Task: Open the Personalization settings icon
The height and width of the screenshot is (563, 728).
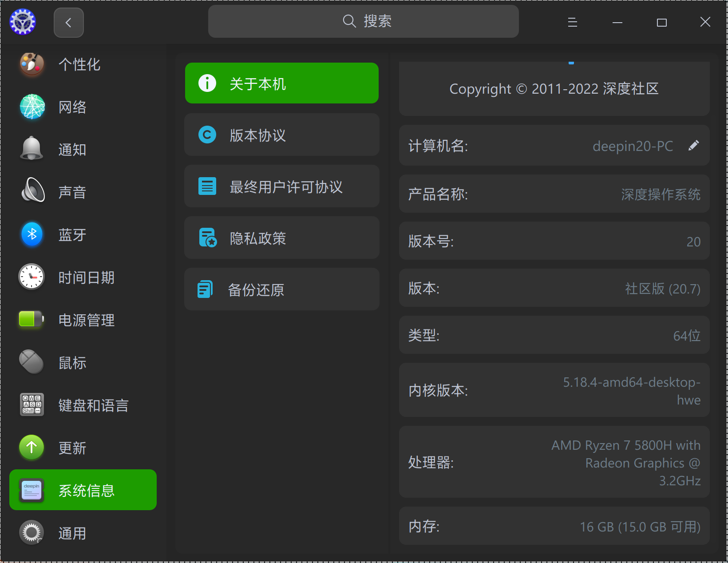Action: pyautogui.click(x=32, y=64)
